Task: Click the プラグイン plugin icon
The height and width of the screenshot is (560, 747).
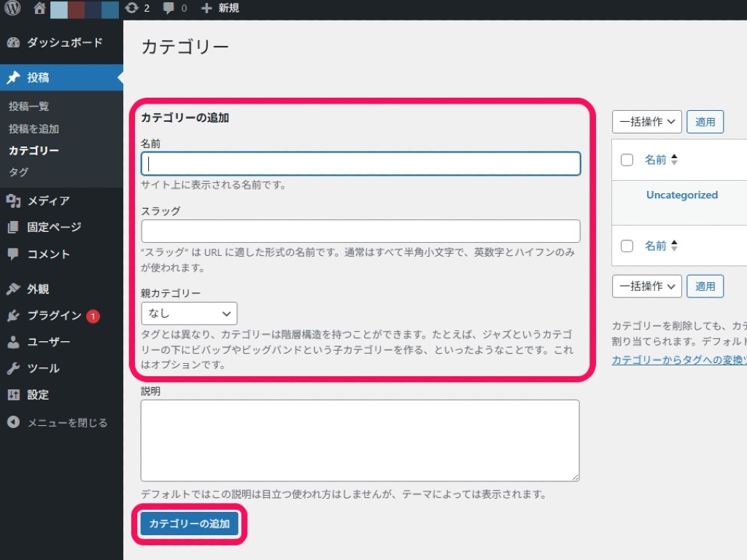Action: click(x=13, y=315)
